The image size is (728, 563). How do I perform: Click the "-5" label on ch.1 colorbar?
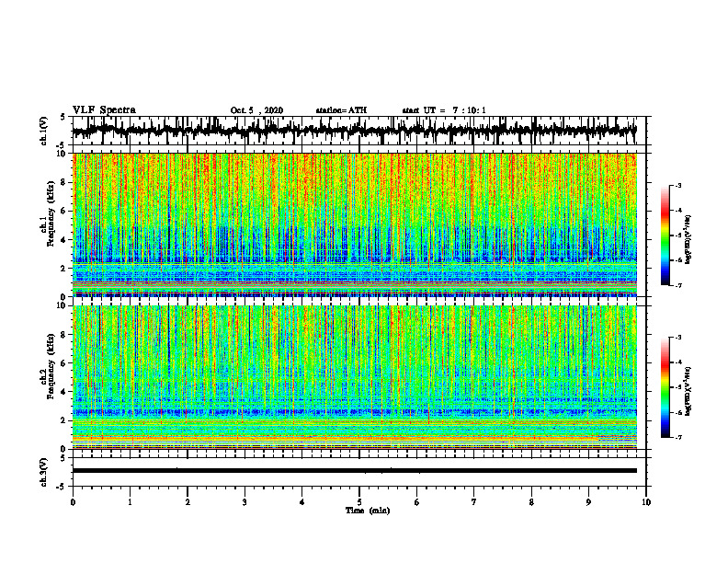[678, 236]
